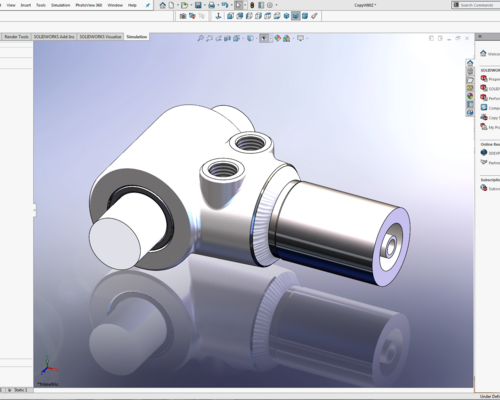Switch to the SOLIDWORKS Visualize tab
This screenshot has width=500, height=400.
pos(100,37)
